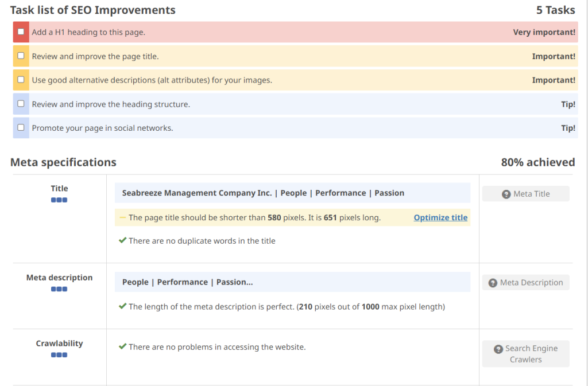Viewport: 588px width, 386px height.
Task: Click green checkmark beside meta description length message
Action: coord(122,306)
